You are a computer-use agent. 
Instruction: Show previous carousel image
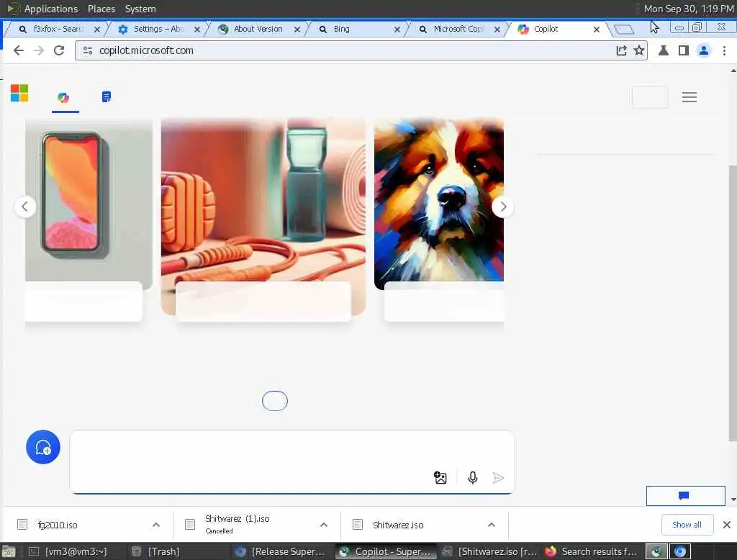pos(25,207)
